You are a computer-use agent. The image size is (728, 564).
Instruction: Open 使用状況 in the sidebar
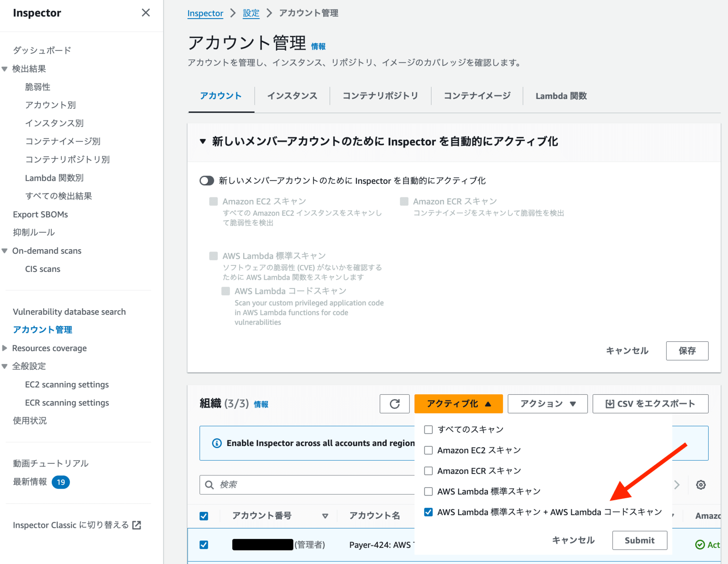click(x=30, y=421)
